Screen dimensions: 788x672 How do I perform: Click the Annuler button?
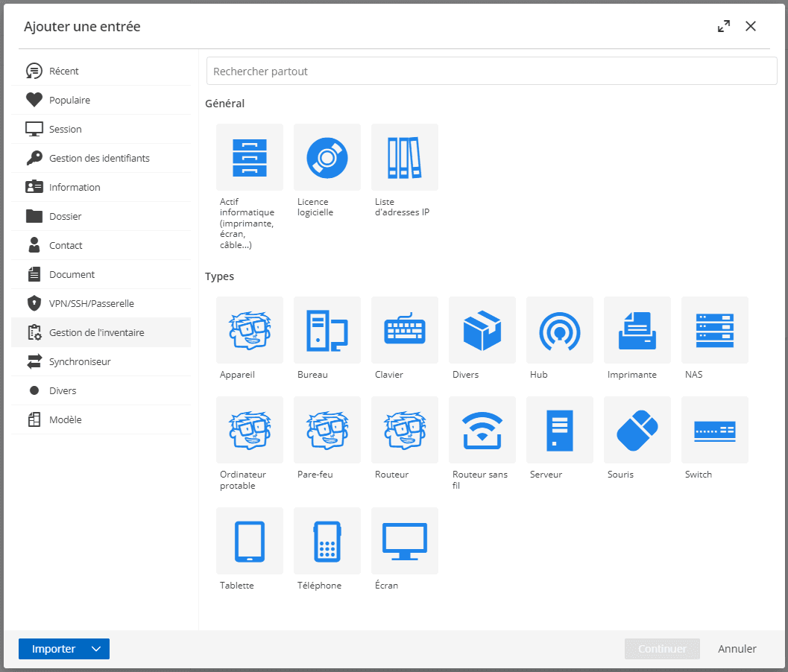pos(737,649)
